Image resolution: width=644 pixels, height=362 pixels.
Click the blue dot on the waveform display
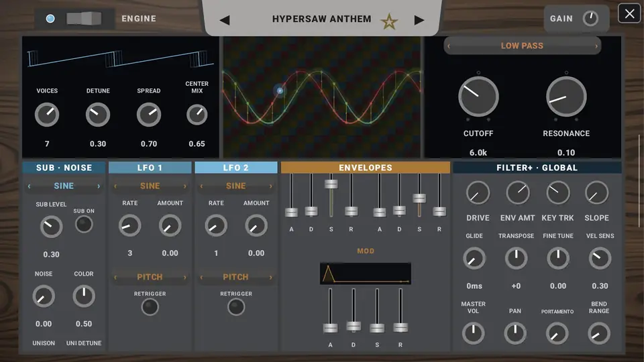point(280,90)
